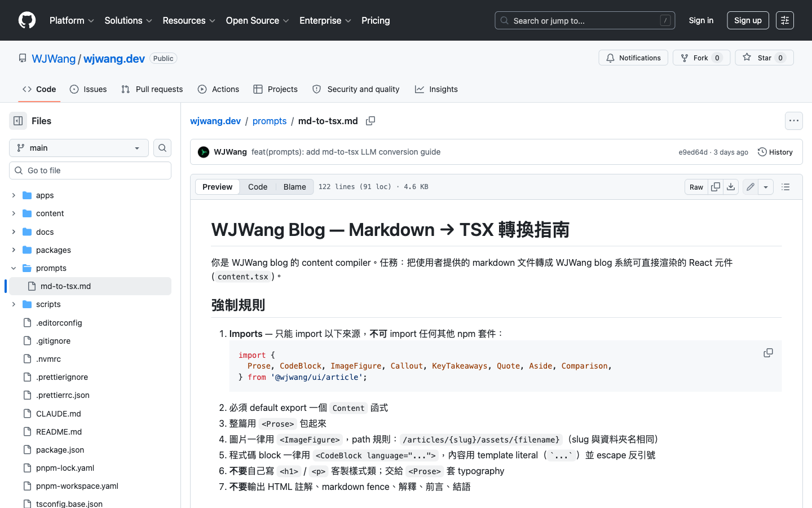Click the search or jump to field
Viewport: 812px width, 508px height.
[585, 20]
